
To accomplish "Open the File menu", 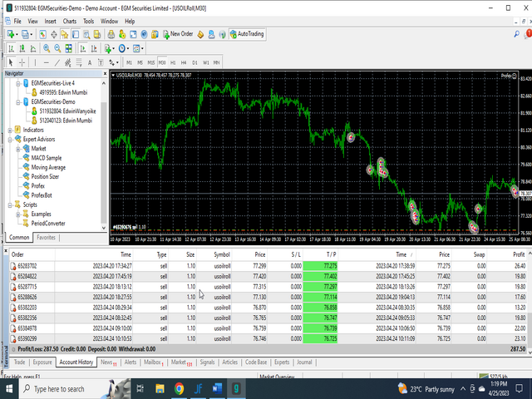I will 17,22.
